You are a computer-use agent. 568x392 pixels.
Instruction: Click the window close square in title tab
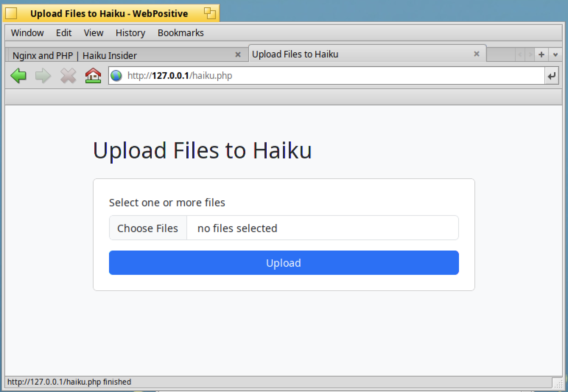(x=11, y=14)
